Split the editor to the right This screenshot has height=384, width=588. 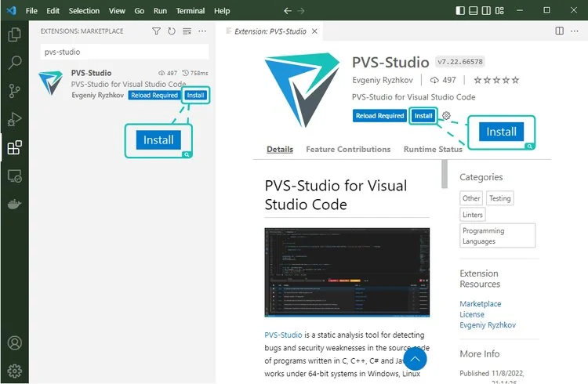559,31
